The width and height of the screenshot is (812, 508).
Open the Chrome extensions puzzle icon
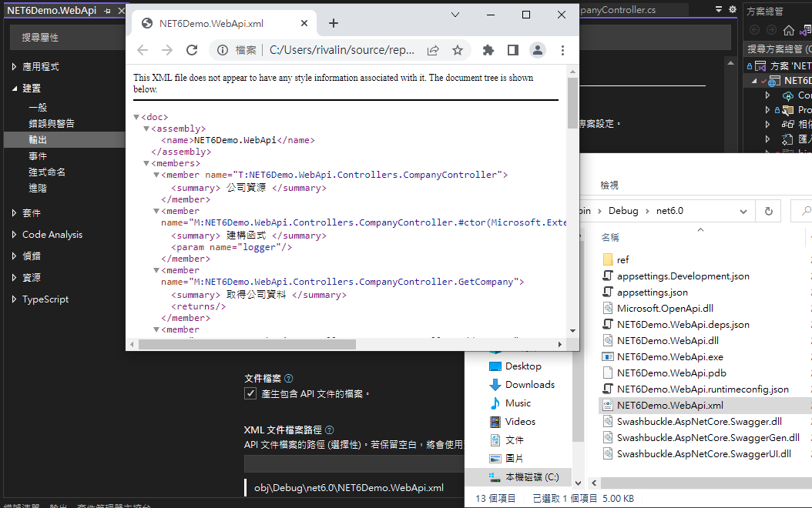(x=488, y=50)
